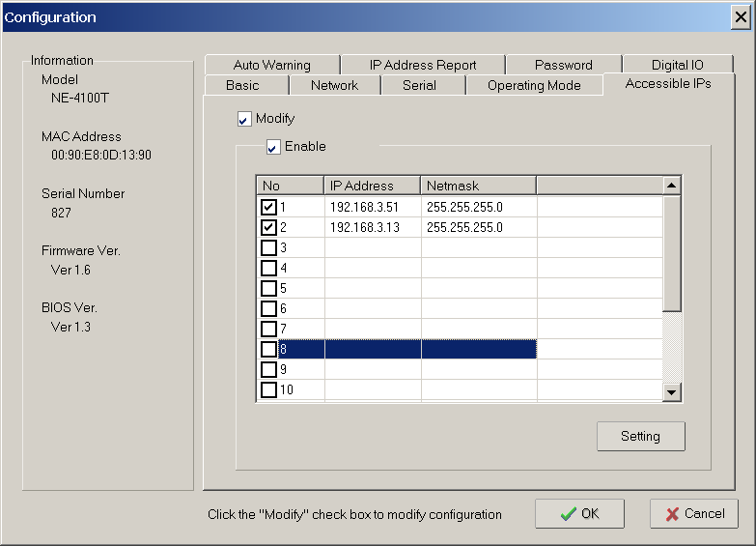Check the row 9 checkbox
This screenshot has width=756, height=546.
268,369
